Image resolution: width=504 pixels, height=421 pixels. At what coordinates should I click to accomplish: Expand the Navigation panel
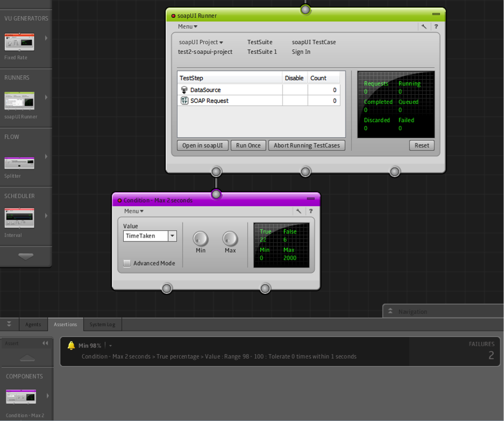[x=390, y=311]
